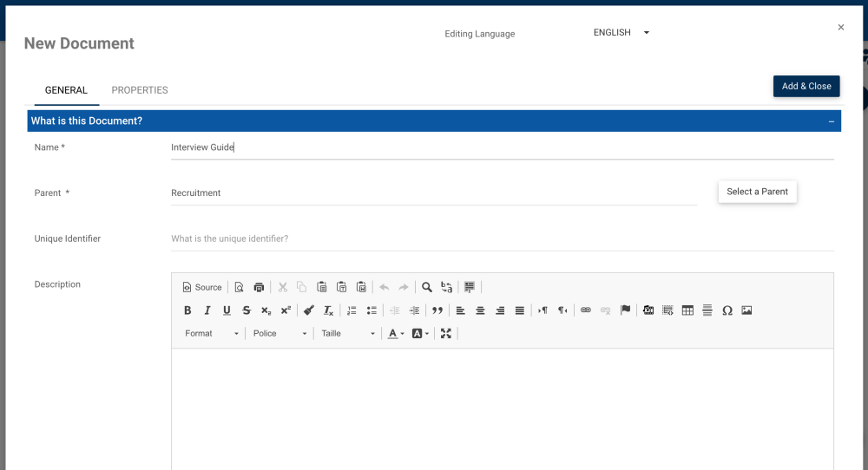Switch to the PROPERTIES tab

click(x=140, y=90)
